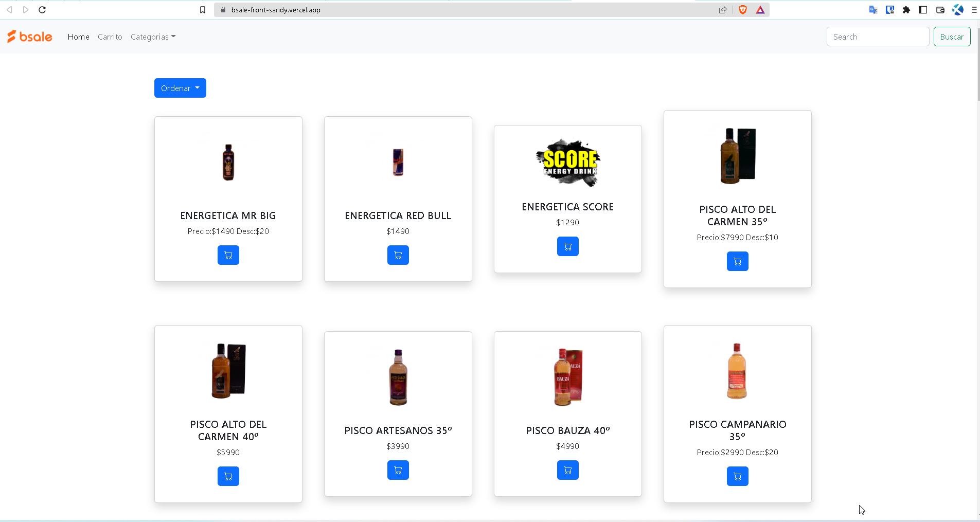Viewport: 980px width, 522px height.
Task: Add ENERGETICA SCORE to the cart
Action: coord(567,246)
